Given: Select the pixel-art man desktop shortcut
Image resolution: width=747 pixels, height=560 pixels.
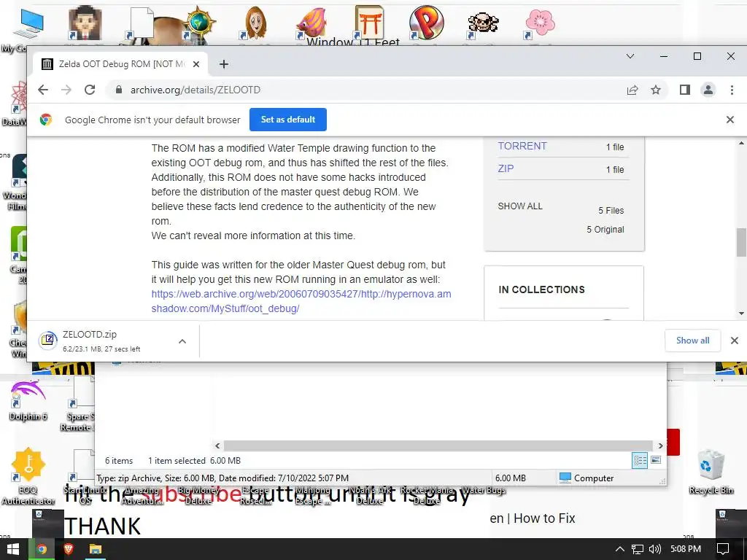Looking at the screenshot, I should click(x=85, y=23).
